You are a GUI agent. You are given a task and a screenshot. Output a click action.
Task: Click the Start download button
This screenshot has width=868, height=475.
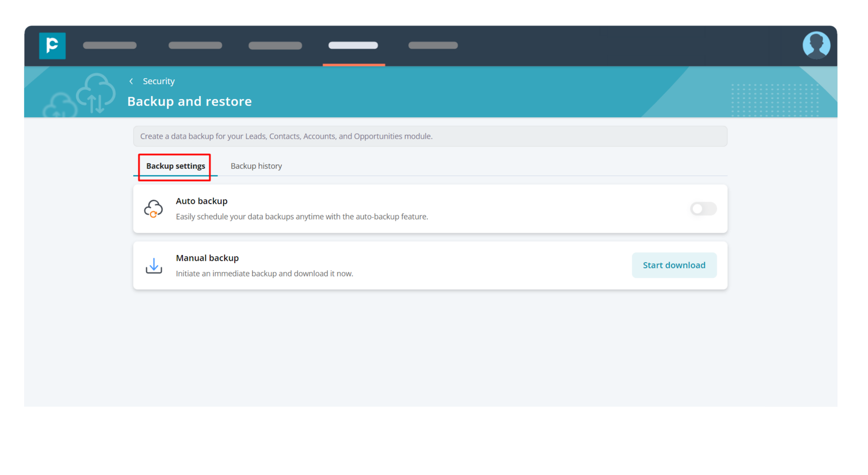coord(674,265)
